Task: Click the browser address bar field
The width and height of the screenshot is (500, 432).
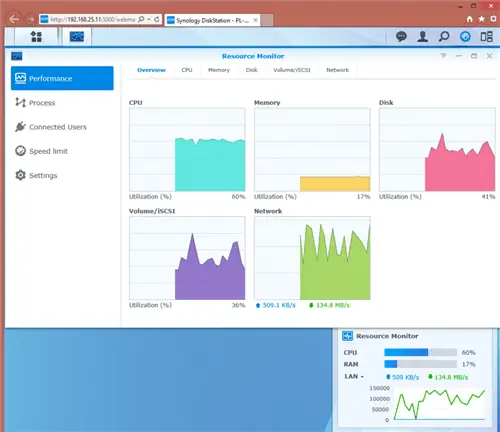Action: pos(93,19)
